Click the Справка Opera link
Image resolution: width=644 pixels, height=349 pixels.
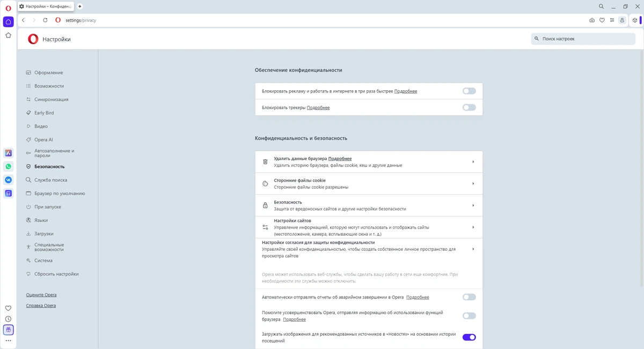tap(41, 306)
